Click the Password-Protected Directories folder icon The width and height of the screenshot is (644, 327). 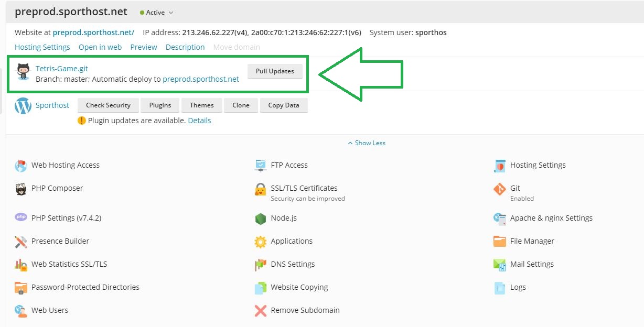point(21,288)
